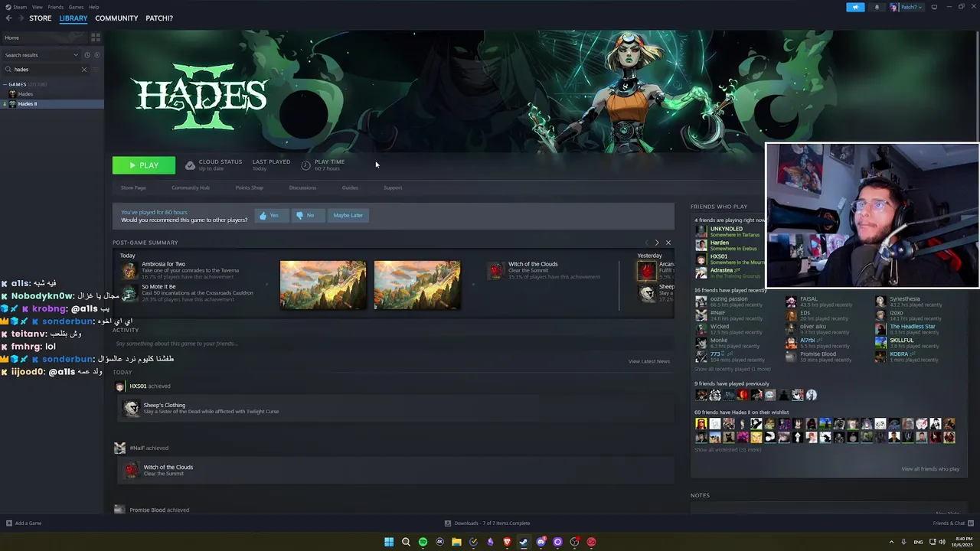
Task: Show previous post-game summary page
Action: click(x=646, y=243)
